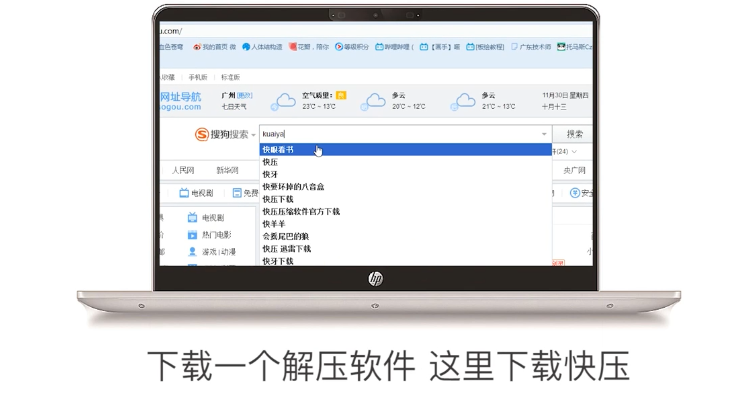
Task: Open the [板绘教程] bookmark
Action: point(485,47)
